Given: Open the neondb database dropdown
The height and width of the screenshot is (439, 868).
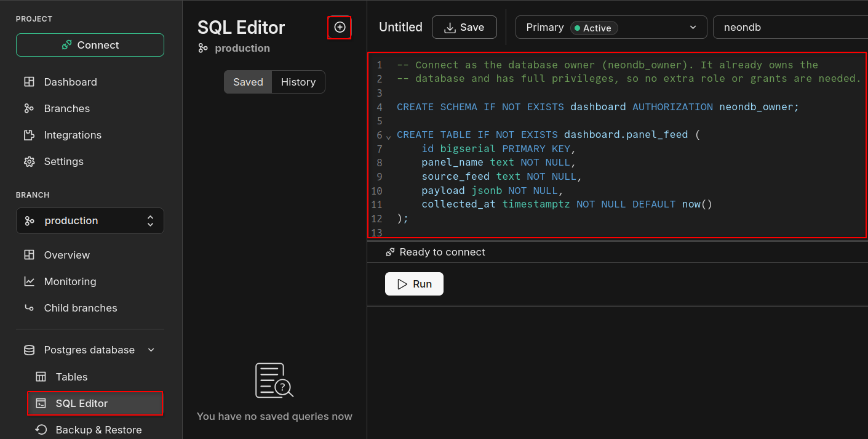Looking at the screenshot, I should (790, 27).
